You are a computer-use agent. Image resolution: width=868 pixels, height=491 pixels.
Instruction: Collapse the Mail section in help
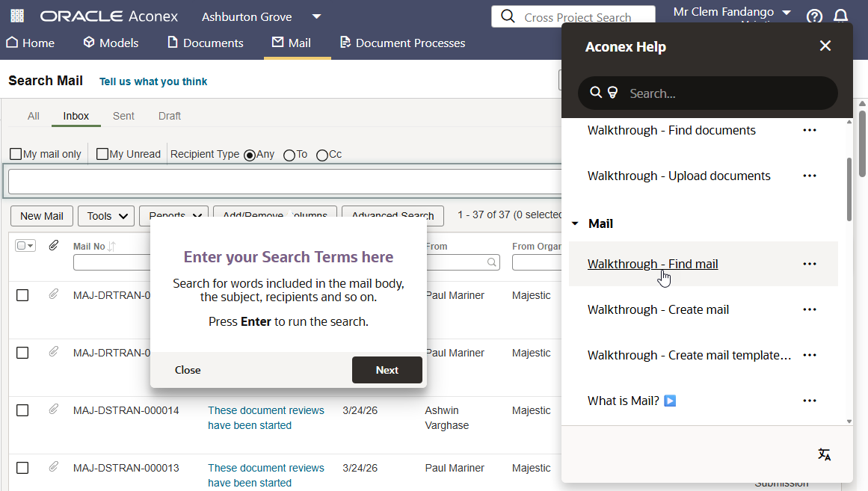575,223
